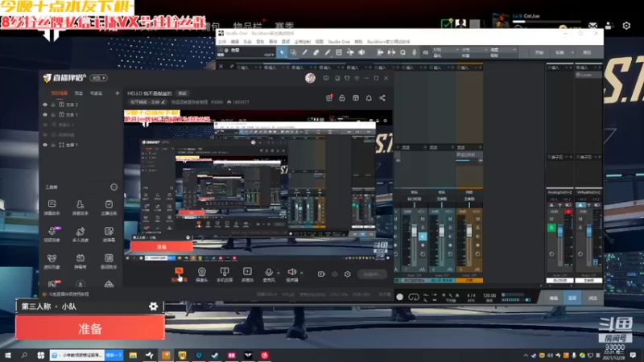
Task: Open the 虚拟形象 tool icon
Action: pos(52,261)
